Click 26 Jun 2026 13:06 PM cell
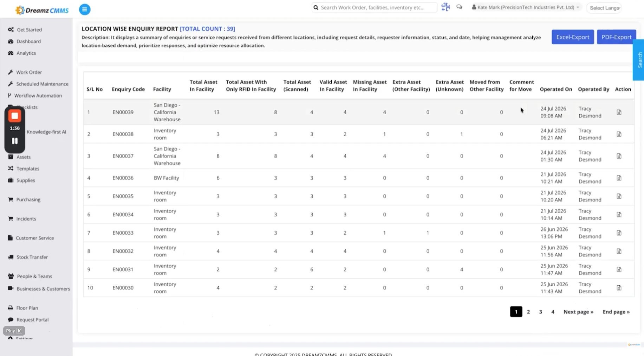644x356 pixels. (554, 233)
